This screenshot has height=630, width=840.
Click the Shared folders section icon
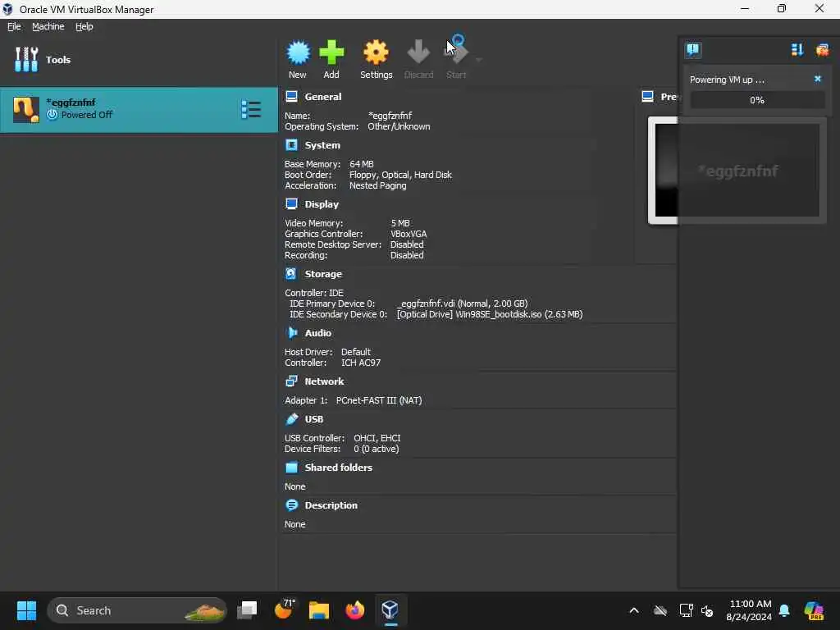(291, 467)
